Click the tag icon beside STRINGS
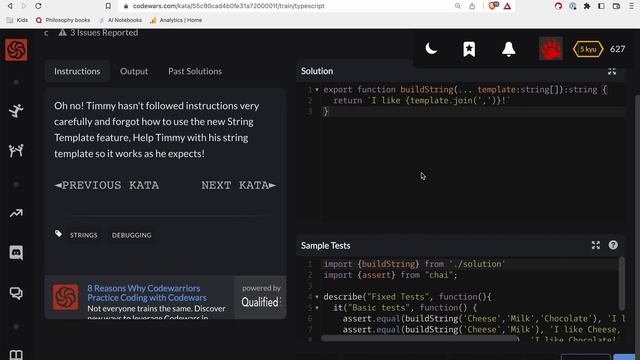Viewport: 640px width, 360px height. click(x=58, y=233)
